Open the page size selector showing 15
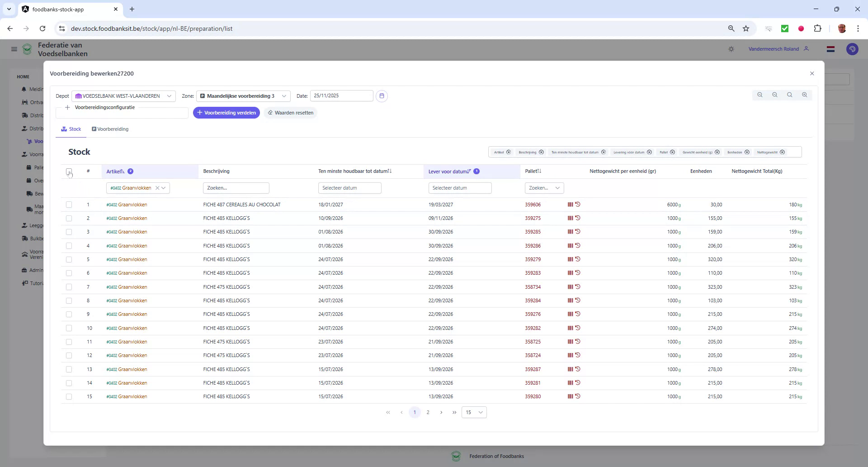868x467 pixels. [473, 412]
